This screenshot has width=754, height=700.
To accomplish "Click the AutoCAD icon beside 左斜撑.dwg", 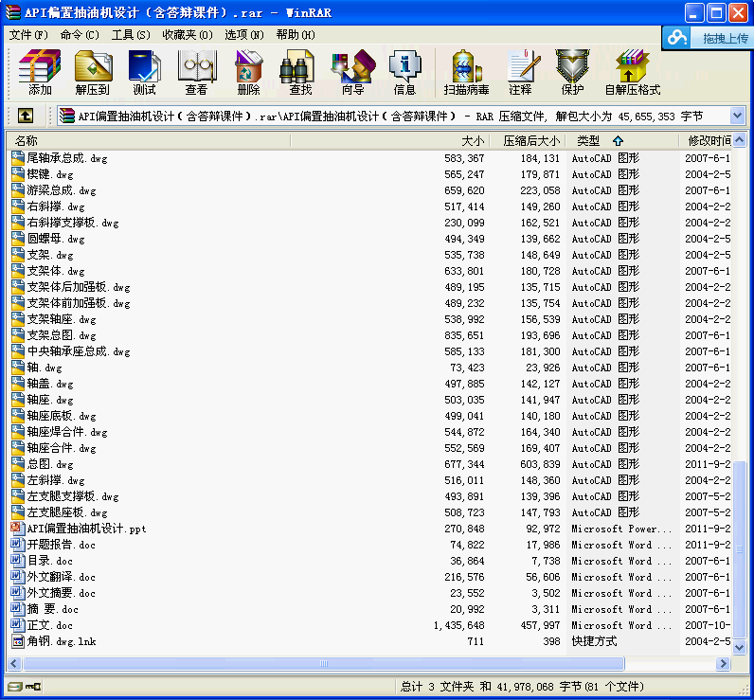I will pyautogui.click(x=18, y=480).
